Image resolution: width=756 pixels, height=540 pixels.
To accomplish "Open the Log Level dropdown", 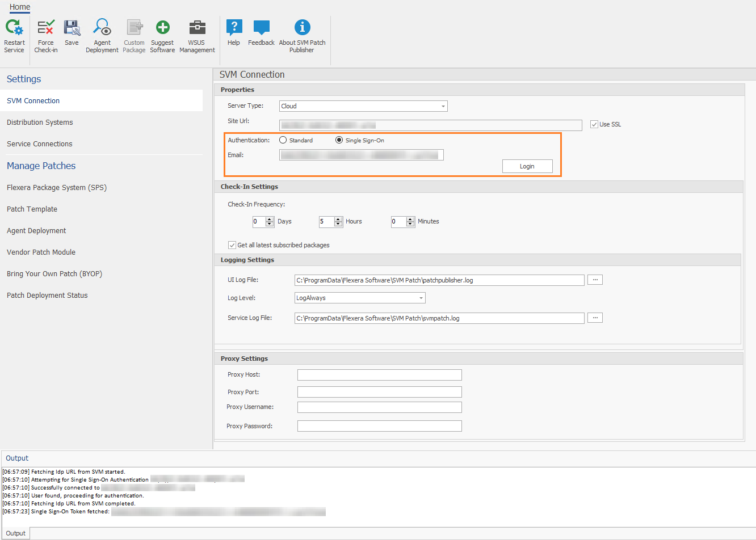I will 421,298.
